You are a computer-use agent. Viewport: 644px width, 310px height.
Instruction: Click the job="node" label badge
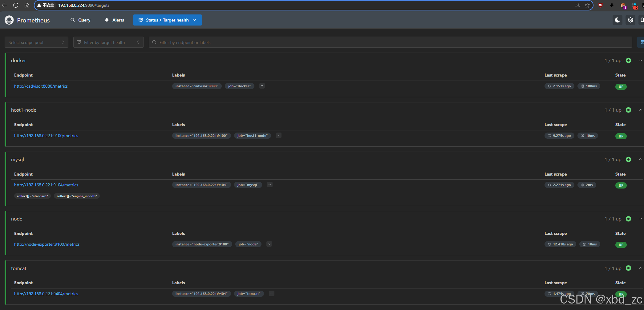pyautogui.click(x=248, y=244)
